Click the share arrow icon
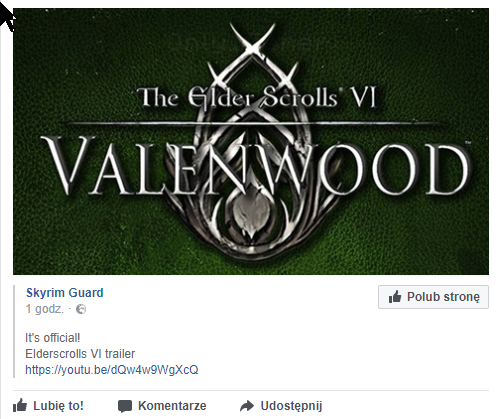 [x=247, y=406]
